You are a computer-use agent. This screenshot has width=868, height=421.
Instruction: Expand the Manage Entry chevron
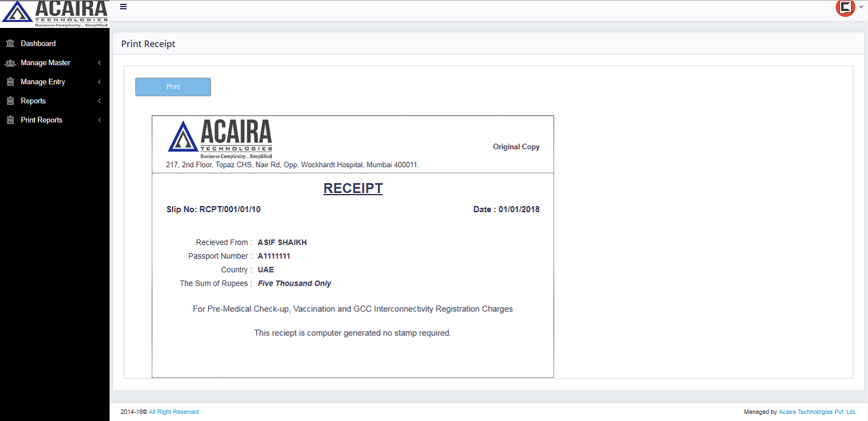tap(99, 82)
